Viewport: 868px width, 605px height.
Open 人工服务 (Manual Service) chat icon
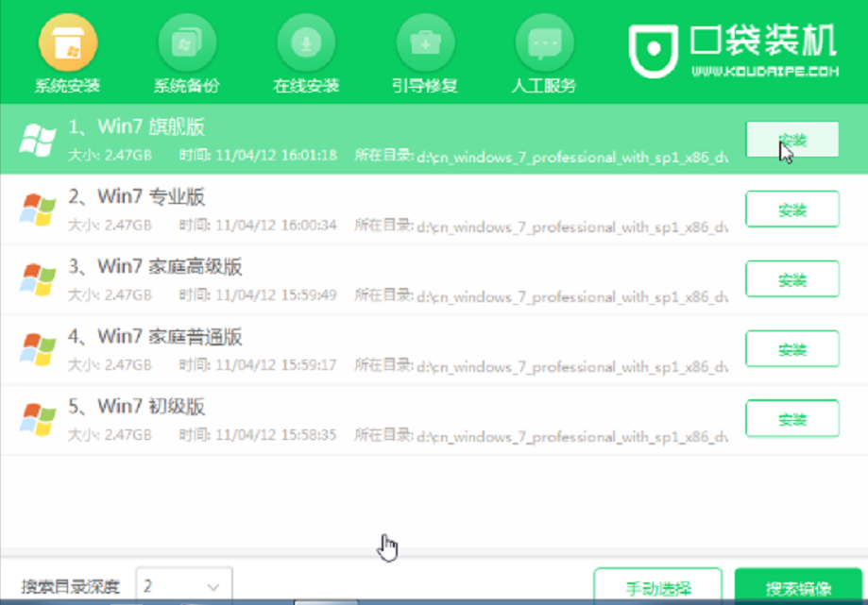543,42
